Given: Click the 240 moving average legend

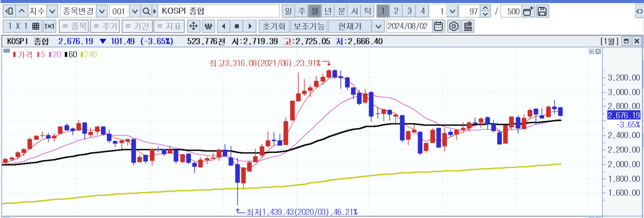Looking at the screenshot, I should [x=89, y=54].
